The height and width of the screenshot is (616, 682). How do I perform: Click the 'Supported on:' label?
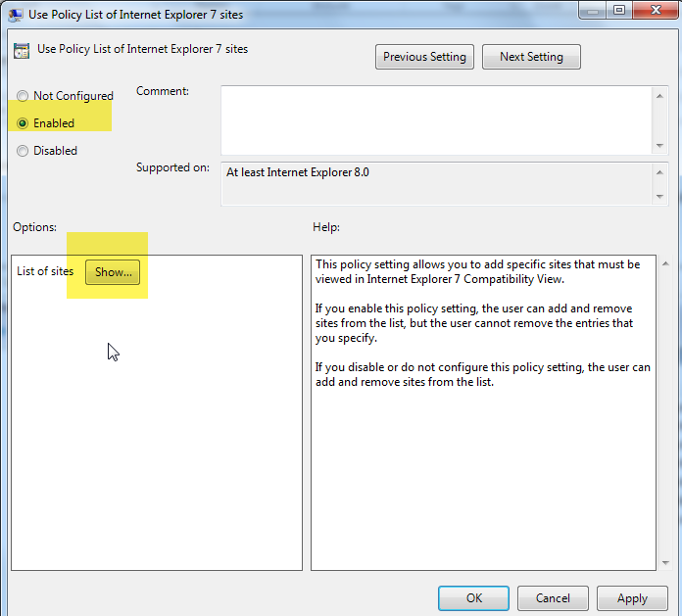point(172,167)
